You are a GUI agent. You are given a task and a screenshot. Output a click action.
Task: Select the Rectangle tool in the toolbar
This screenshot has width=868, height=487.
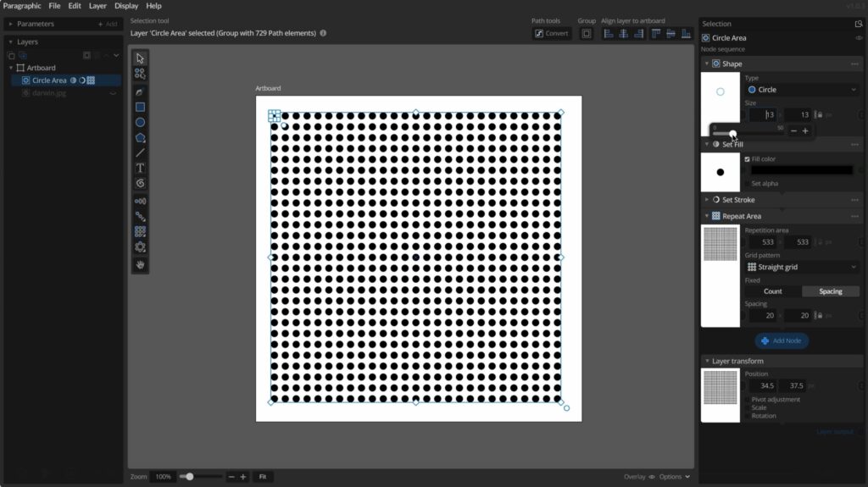click(140, 107)
